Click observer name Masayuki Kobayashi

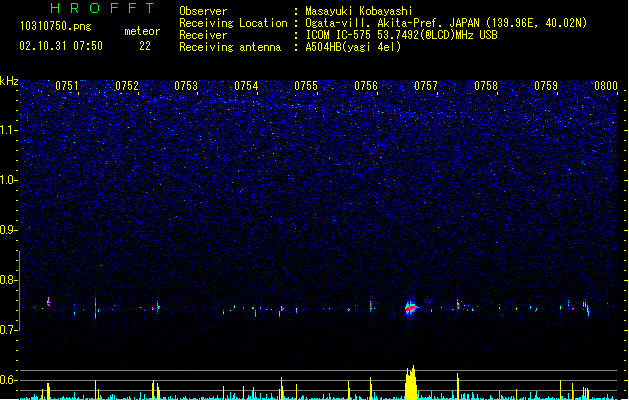(359, 11)
